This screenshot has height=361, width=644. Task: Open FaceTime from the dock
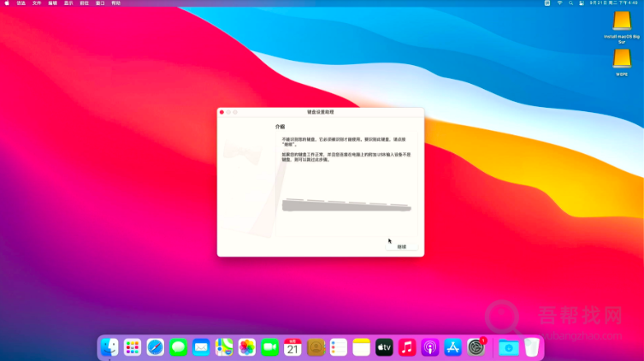270,347
